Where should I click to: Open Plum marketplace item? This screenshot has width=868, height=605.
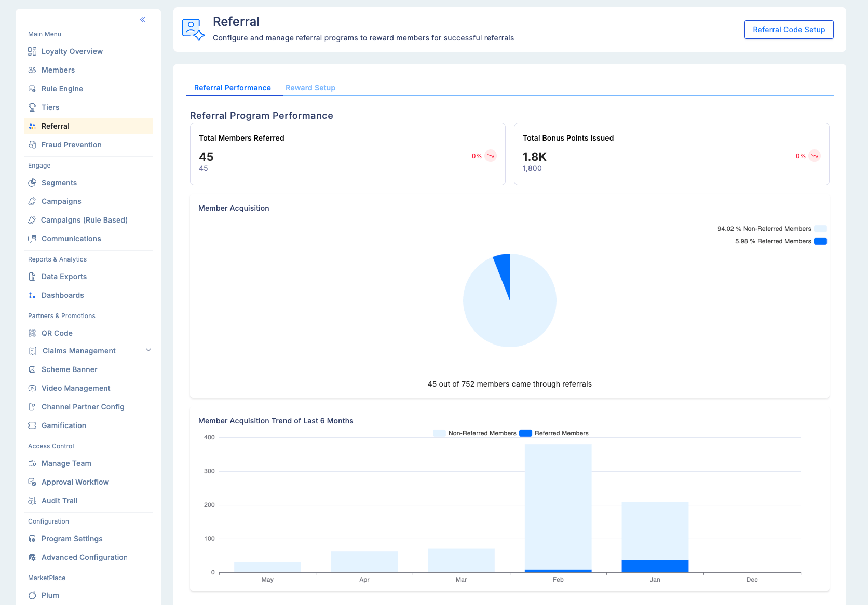[x=88, y=595]
